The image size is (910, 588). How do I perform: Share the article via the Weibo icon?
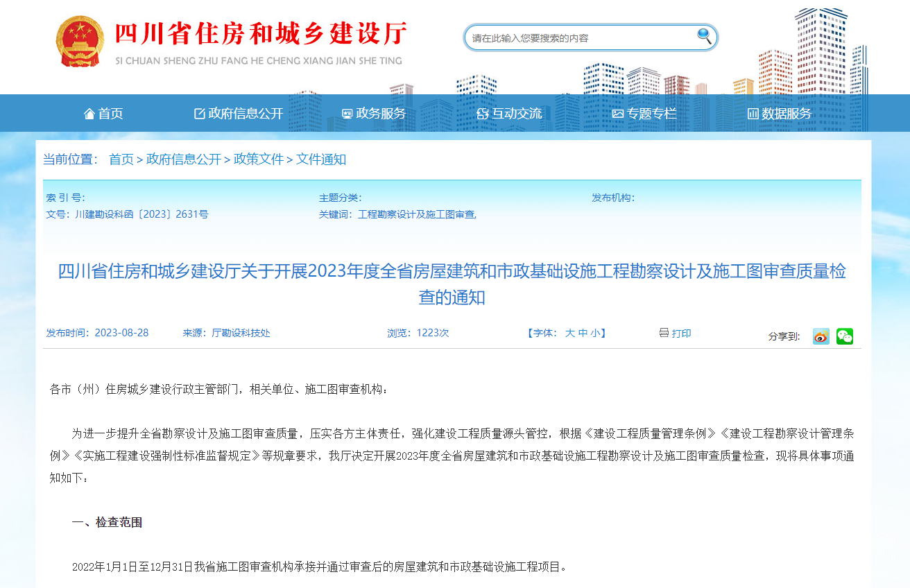click(821, 336)
